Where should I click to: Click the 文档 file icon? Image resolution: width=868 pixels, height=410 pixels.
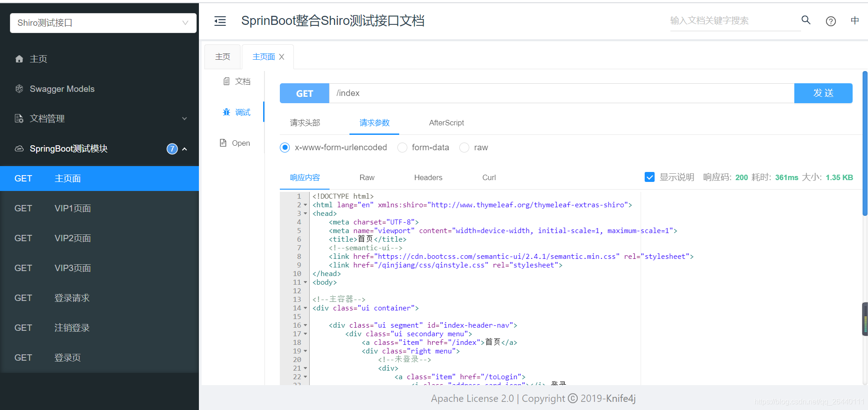click(x=226, y=81)
